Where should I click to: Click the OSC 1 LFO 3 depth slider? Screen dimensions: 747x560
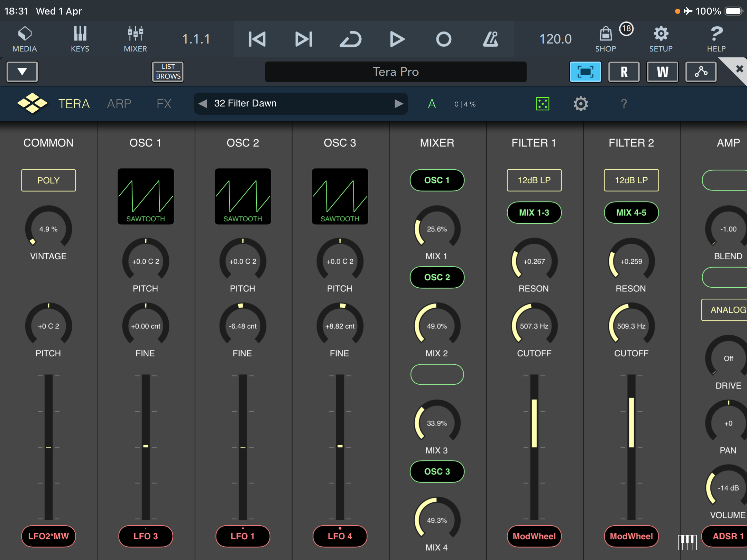(x=146, y=447)
